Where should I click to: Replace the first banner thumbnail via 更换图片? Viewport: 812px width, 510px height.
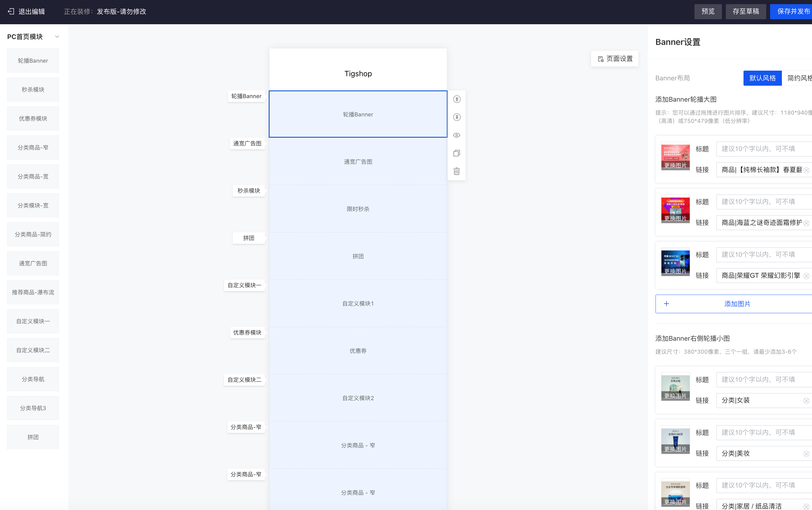click(x=675, y=165)
